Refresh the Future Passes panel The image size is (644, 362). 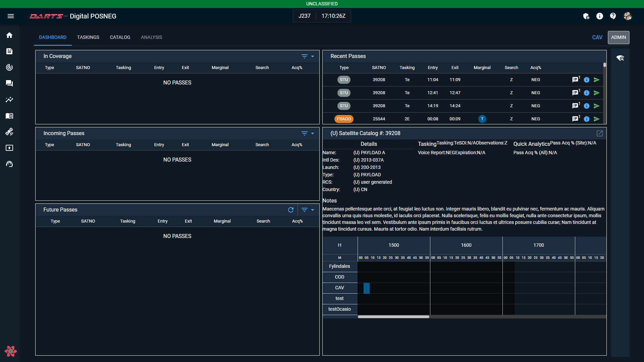click(291, 210)
